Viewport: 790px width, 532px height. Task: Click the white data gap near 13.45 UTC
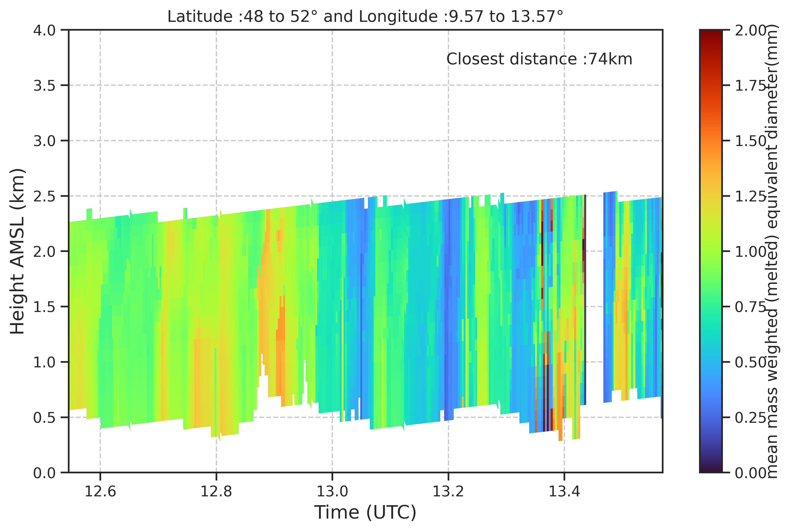tap(595, 299)
